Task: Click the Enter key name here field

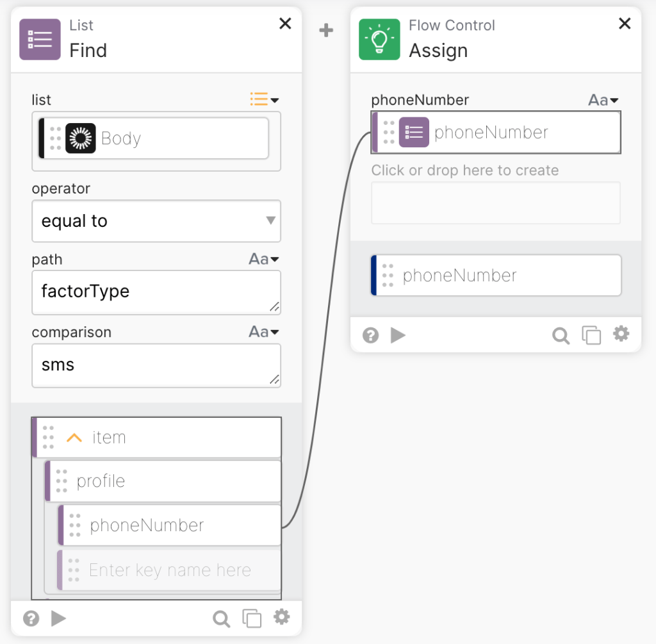Action: pos(170,570)
